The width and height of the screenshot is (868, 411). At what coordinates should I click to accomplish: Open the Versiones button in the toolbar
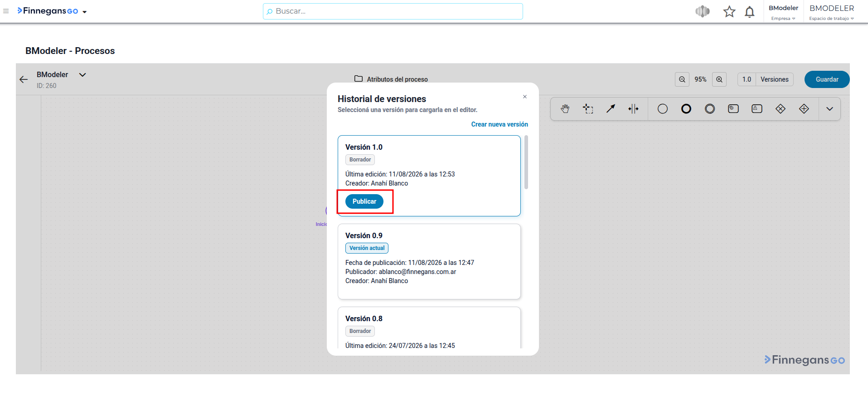pos(775,79)
